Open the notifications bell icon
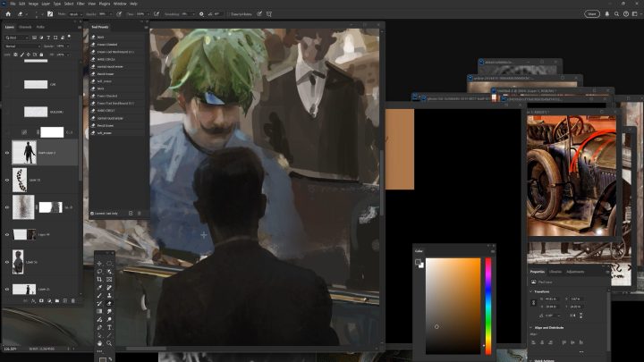This screenshot has height=362, width=644. coord(607,14)
